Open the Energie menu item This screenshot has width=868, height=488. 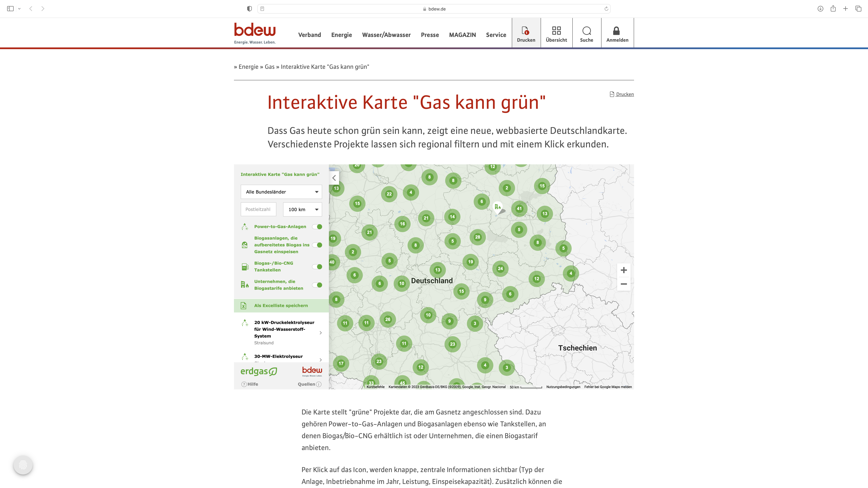pos(341,35)
